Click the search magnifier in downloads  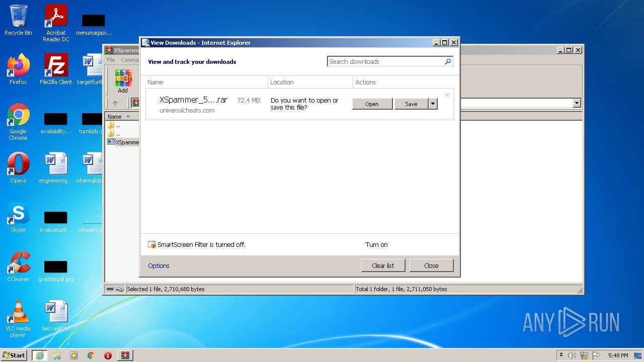coord(448,61)
